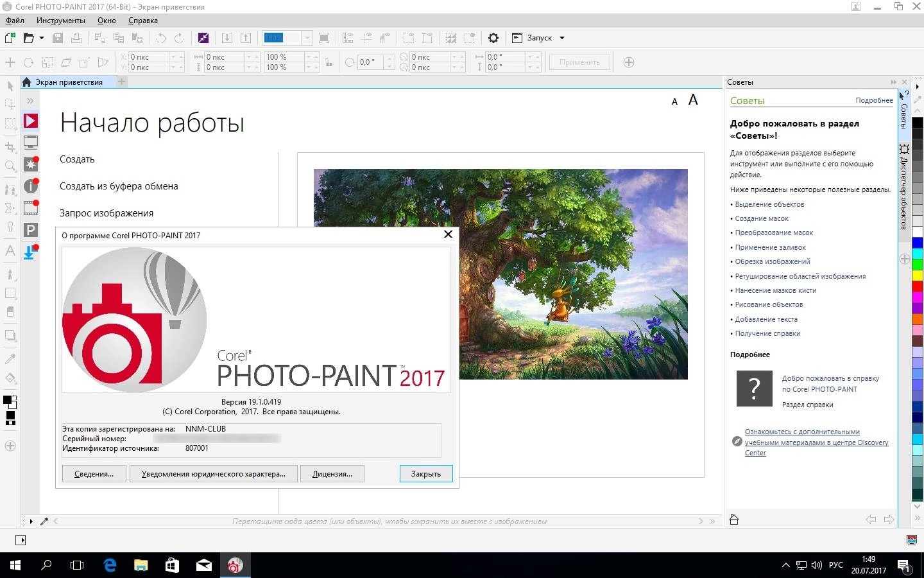Click the Создать из буфера обмена link
Viewport: 924px width, 578px height.
pos(119,186)
